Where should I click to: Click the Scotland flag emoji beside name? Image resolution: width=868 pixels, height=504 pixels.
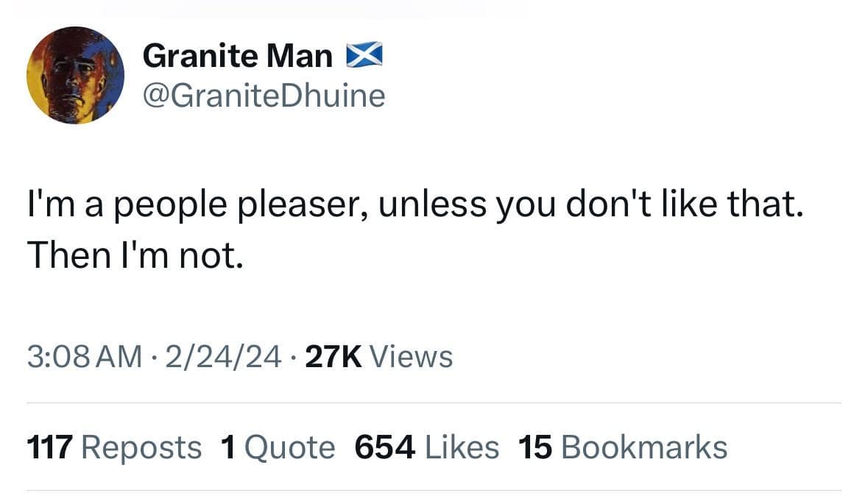tap(361, 54)
